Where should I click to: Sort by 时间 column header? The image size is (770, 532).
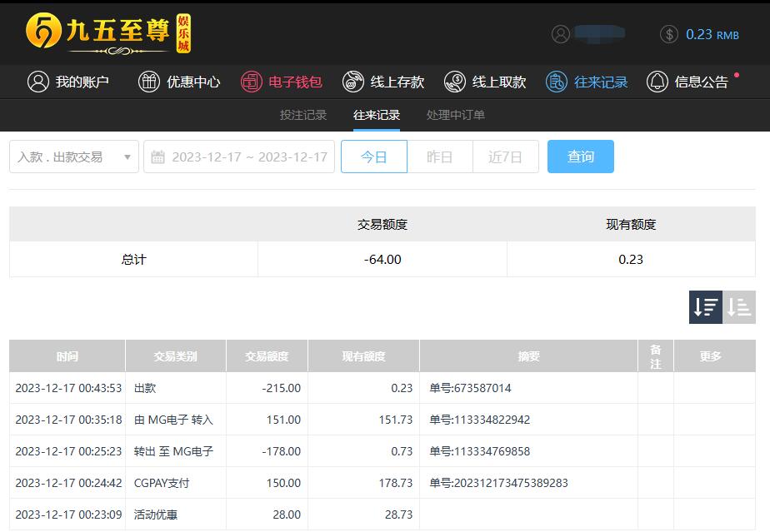pos(67,356)
